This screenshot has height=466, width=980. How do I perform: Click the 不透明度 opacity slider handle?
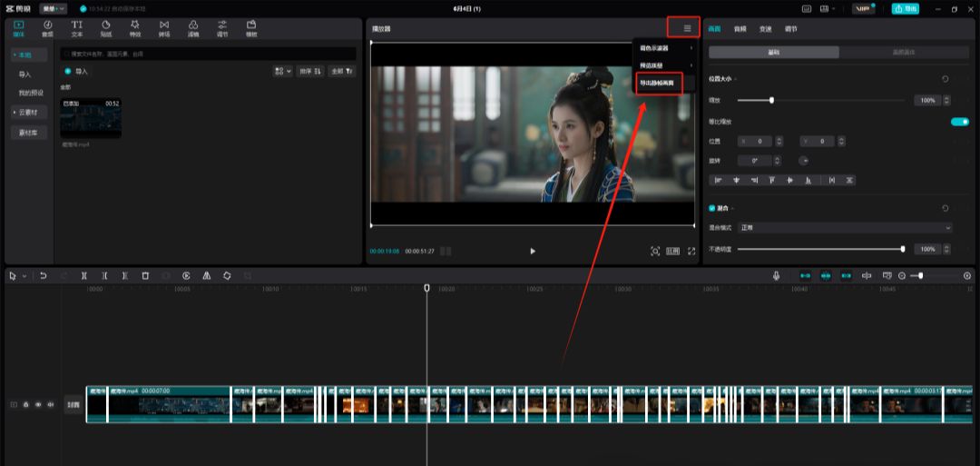(903, 249)
